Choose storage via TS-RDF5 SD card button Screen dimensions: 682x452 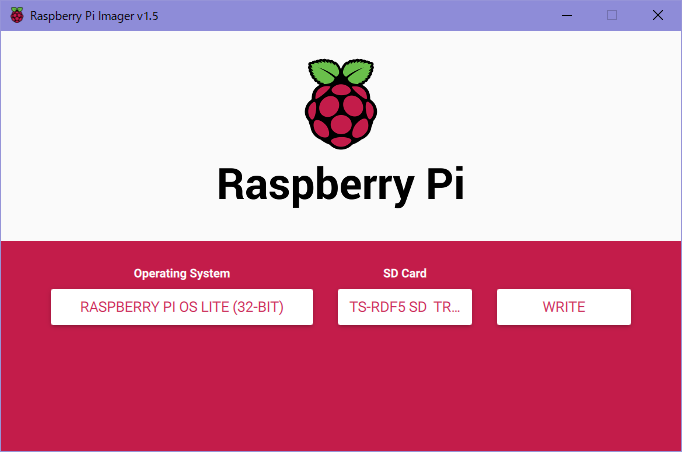click(405, 307)
